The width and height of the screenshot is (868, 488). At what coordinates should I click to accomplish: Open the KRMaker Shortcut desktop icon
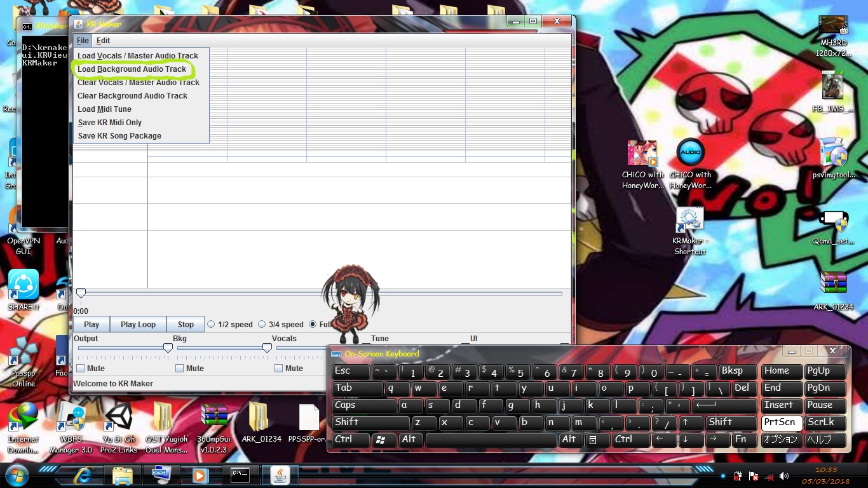point(690,231)
